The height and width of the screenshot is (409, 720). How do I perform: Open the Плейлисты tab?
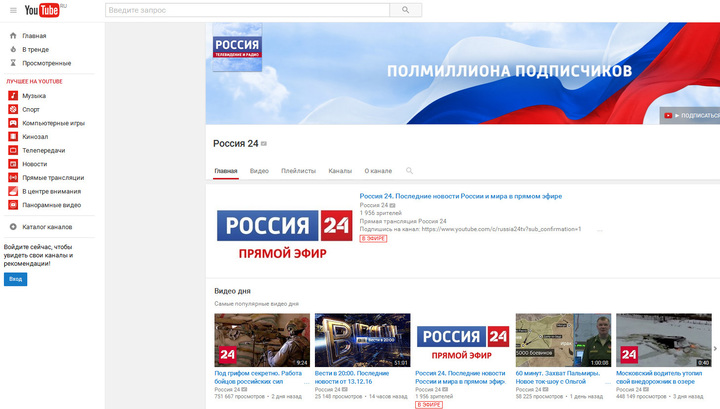(x=298, y=171)
